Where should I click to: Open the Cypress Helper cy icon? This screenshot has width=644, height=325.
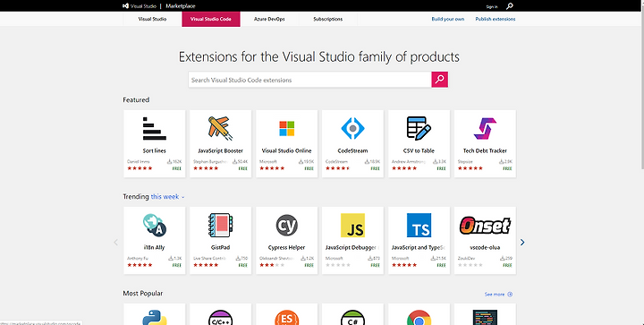click(287, 225)
